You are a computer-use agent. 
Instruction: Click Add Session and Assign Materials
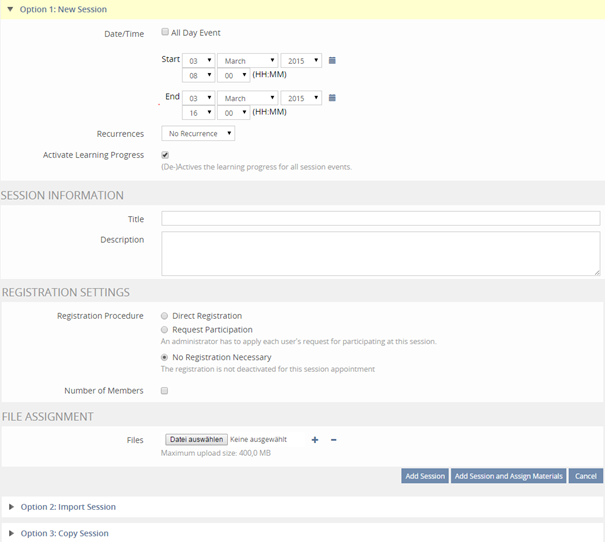pyautogui.click(x=509, y=476)
